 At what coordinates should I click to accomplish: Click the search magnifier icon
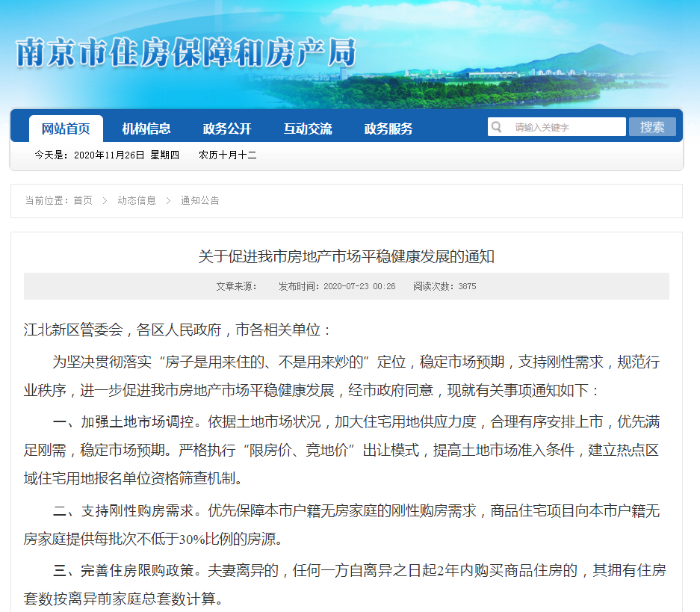click(x=496, y=127)
